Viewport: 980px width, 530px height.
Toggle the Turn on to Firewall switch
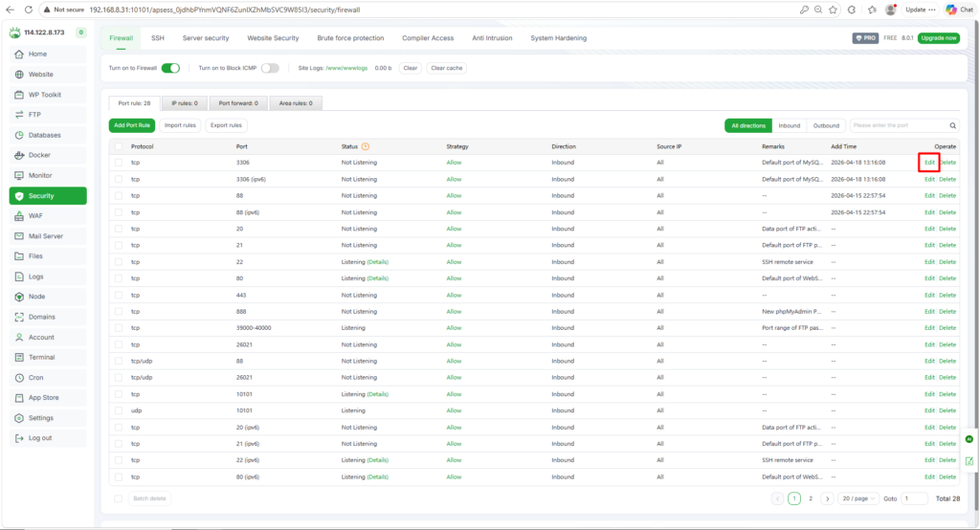point(170,68)
